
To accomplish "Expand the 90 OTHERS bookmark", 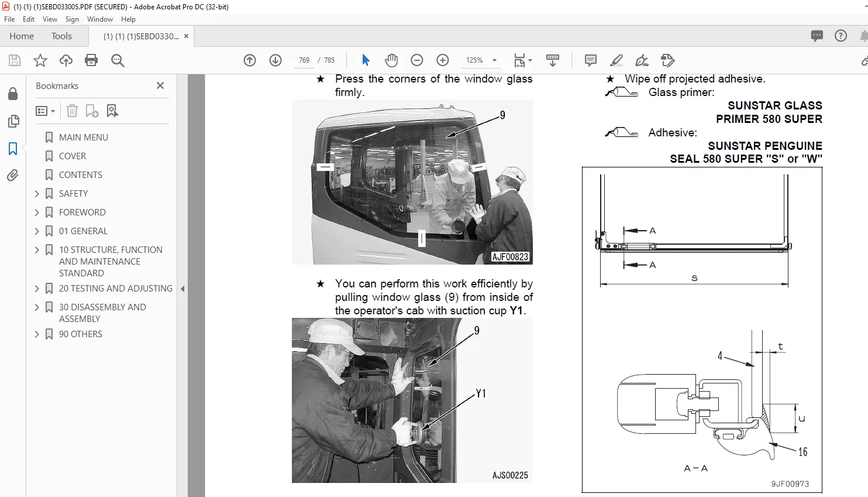I will [37, 334].
